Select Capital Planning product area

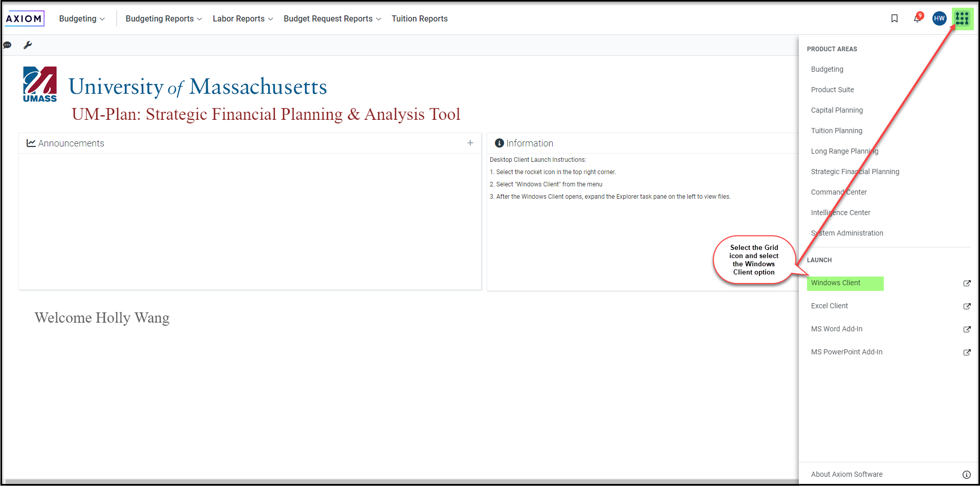837,110
